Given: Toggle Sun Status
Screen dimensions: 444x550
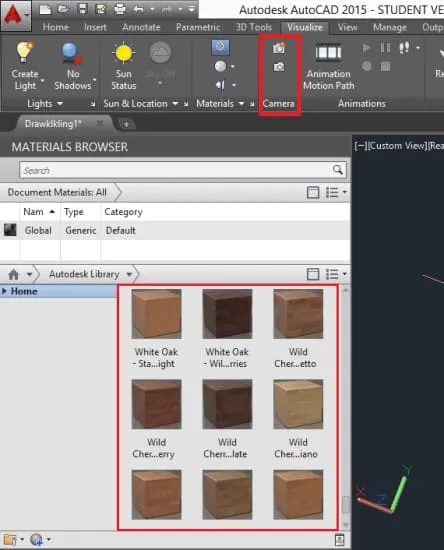Looking at the screenshot, I should [x=123, y=67].
